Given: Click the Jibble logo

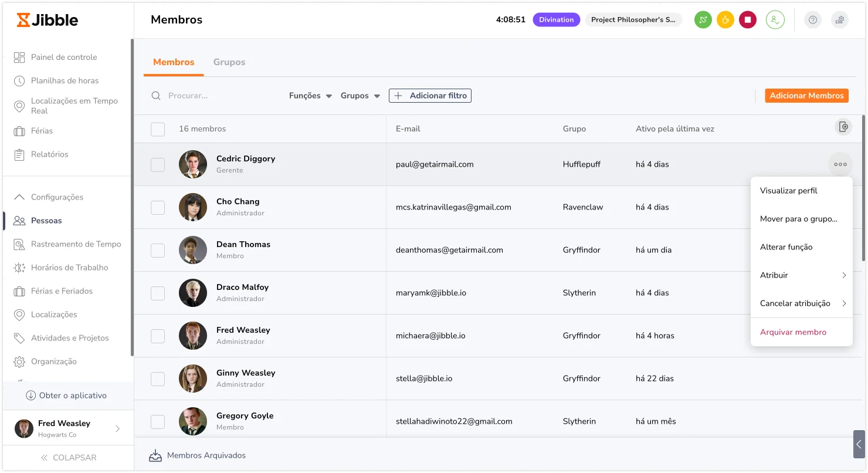Looking at the screenshot, I should tap(48, 20).
